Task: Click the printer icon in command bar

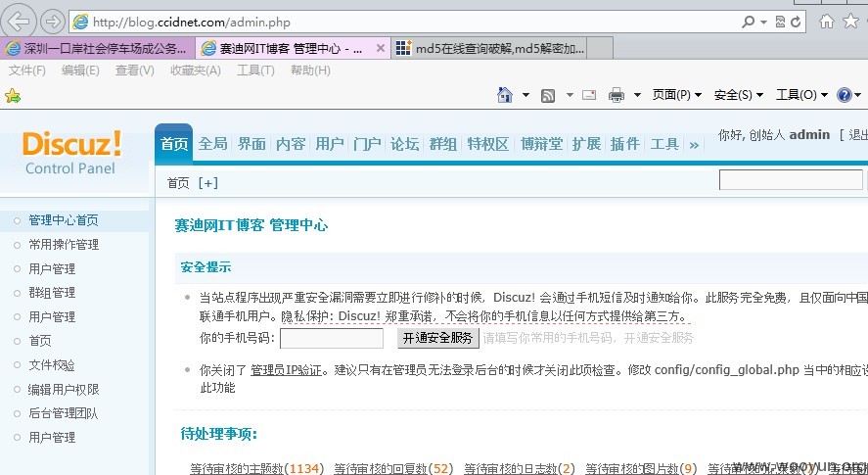Action: [x=617, y=95]
